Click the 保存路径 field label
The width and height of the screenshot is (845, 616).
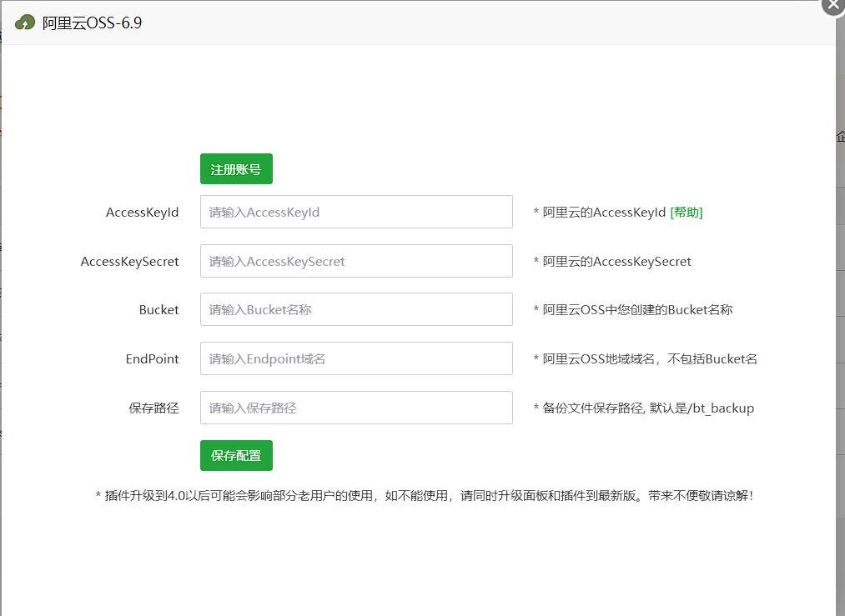(x=153, y=408)
